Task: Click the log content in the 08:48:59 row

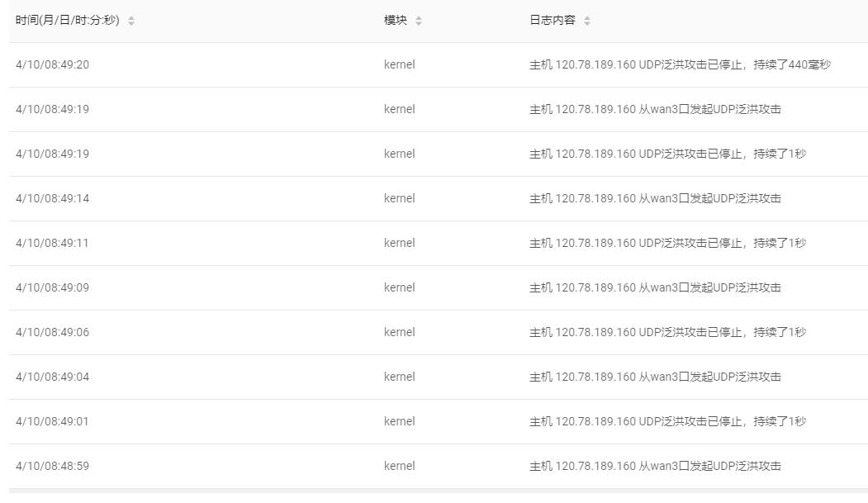Action: (655, 466)
